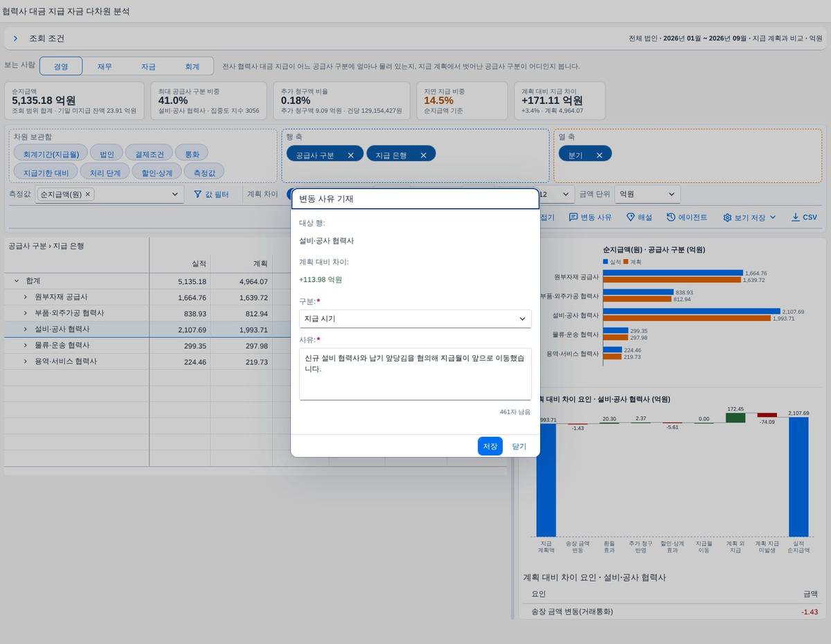Viewport: 831px width, 644px height.
Task: Click the 순지급액 KPI card
Action: click(x=75, y=100)
